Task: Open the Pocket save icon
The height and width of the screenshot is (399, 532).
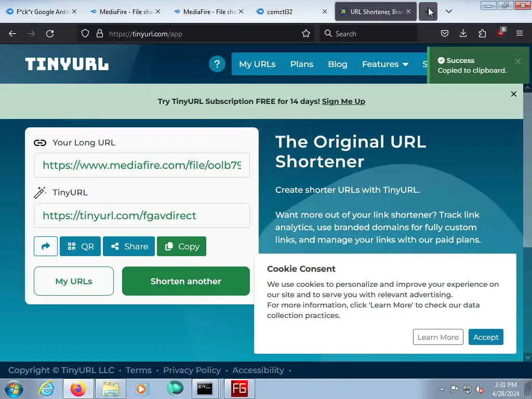Action: [445, 34]
